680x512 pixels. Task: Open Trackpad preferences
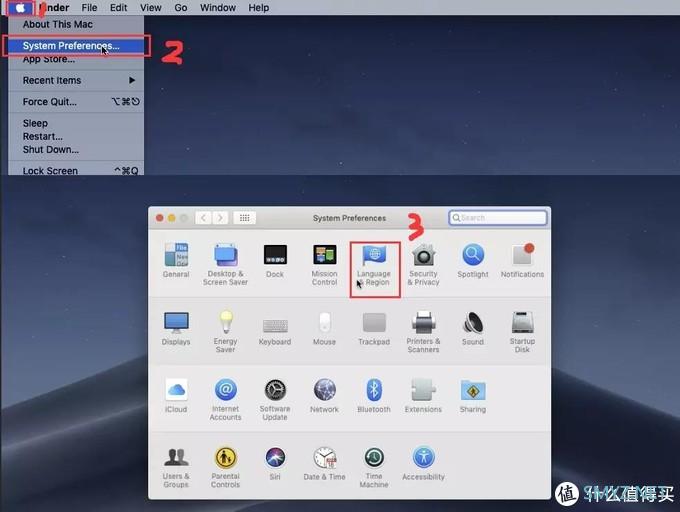pyautogui.click(x=374, y=328)
